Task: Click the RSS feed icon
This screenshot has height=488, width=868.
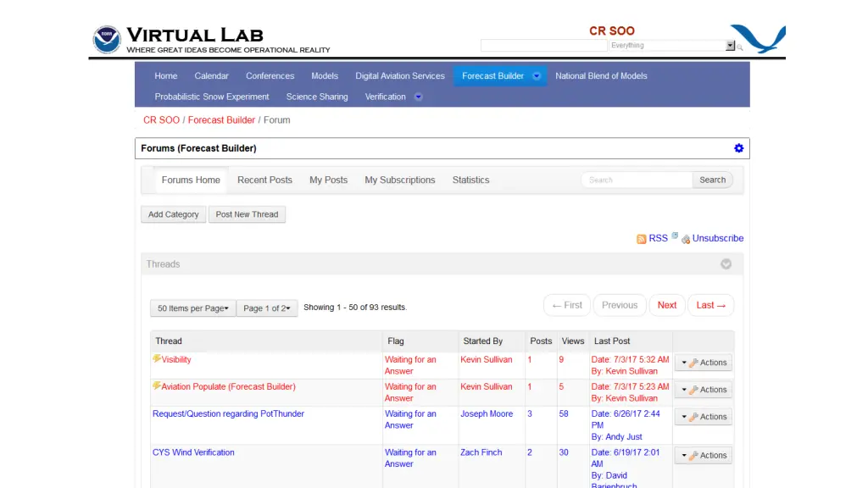Action: pos(641,239)
